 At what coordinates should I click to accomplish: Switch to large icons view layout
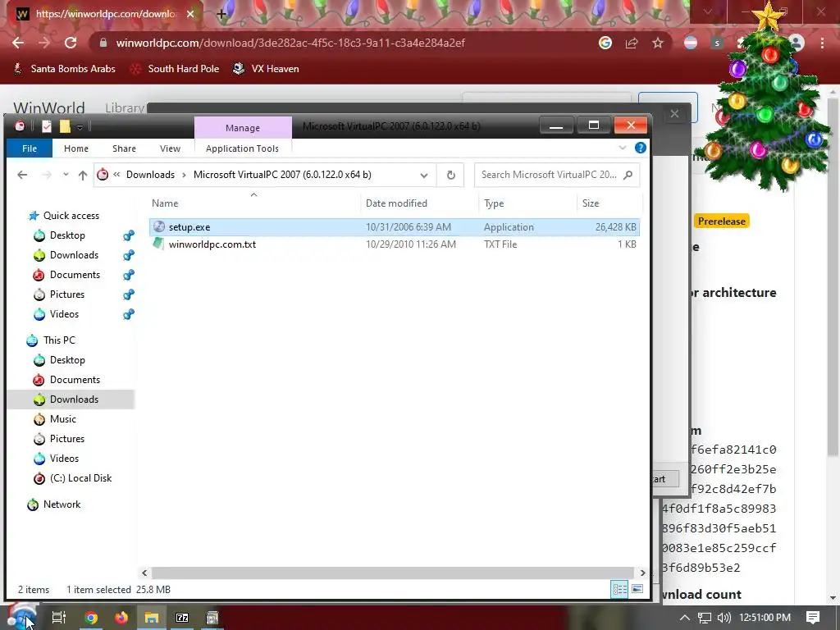point(637,589)
